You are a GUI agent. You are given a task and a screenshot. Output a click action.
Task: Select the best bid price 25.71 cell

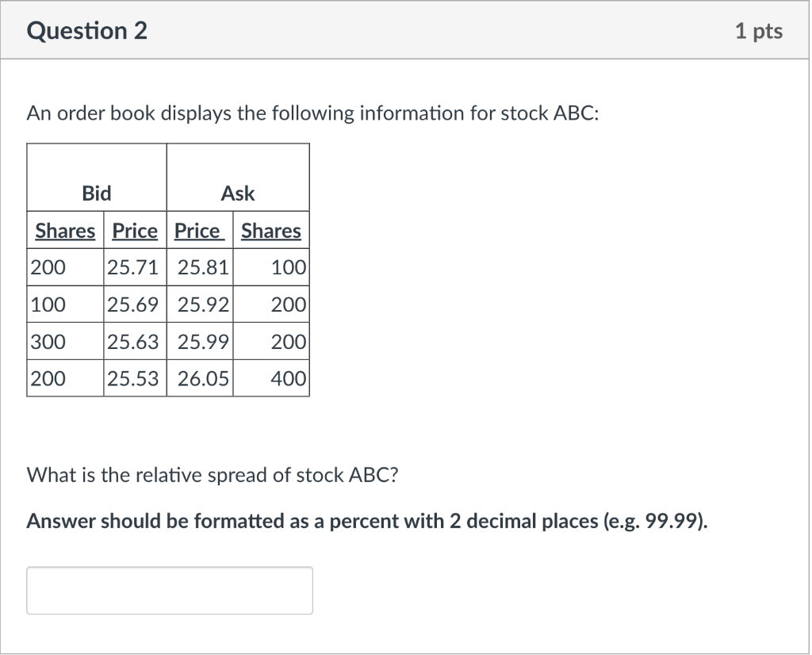(x=135, y=267)
